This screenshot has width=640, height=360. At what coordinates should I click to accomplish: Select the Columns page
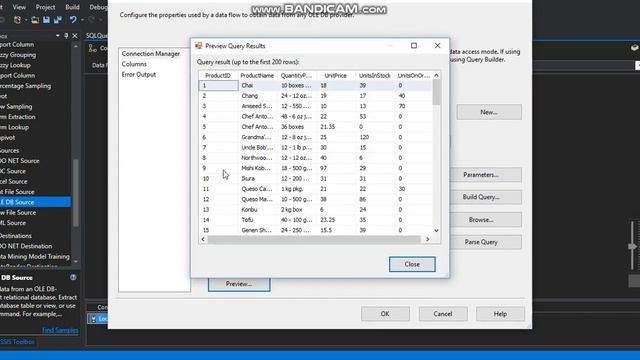pos(134,64)
